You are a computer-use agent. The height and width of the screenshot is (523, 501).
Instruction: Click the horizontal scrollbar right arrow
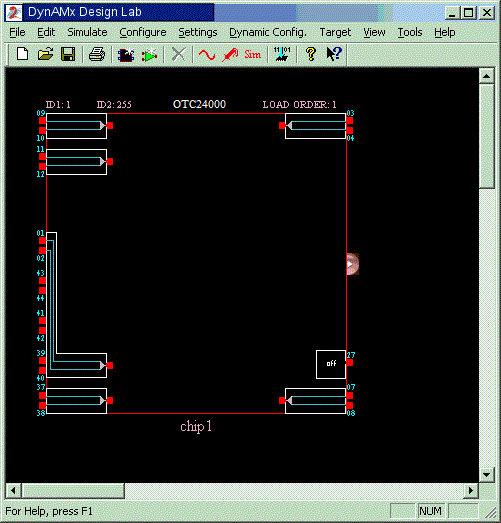(471, 491)
